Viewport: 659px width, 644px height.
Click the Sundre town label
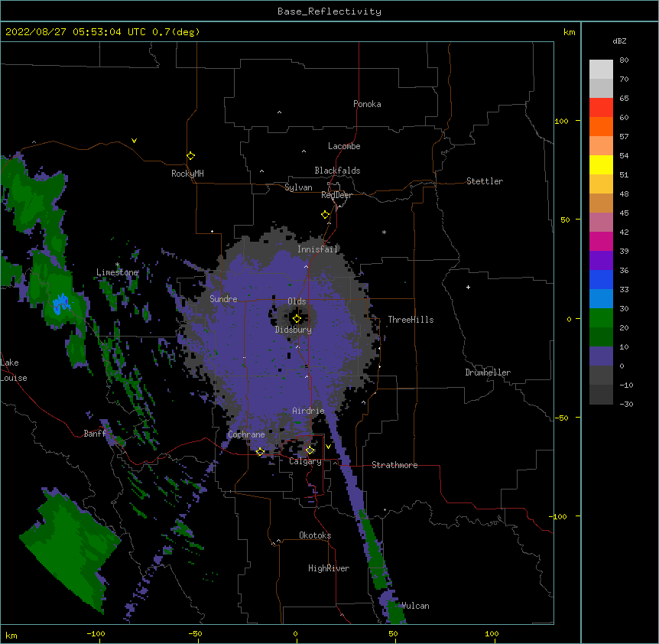tap(223, 299)
